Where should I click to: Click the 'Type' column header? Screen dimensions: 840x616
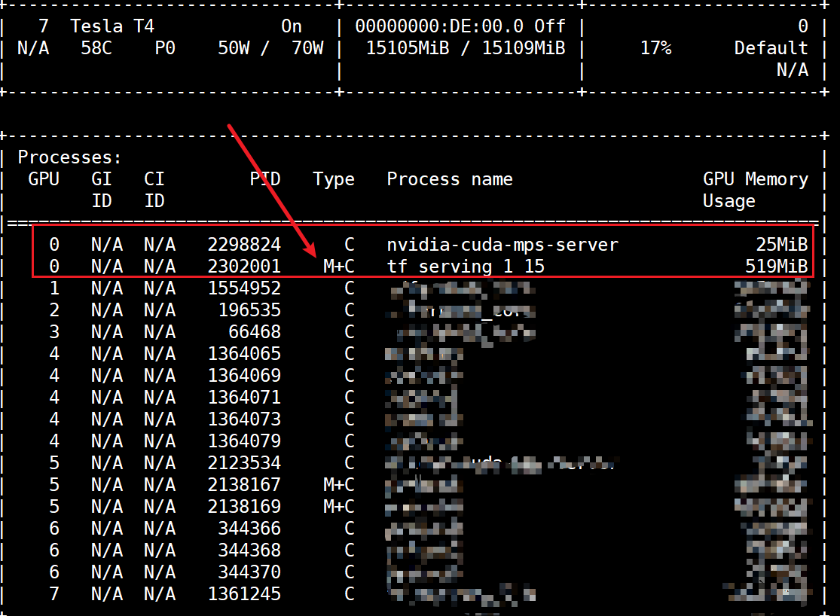334,179
